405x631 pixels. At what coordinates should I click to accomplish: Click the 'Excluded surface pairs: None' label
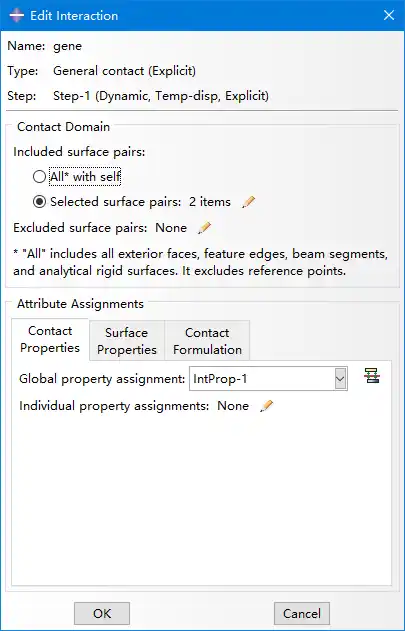tap(100, 228)
